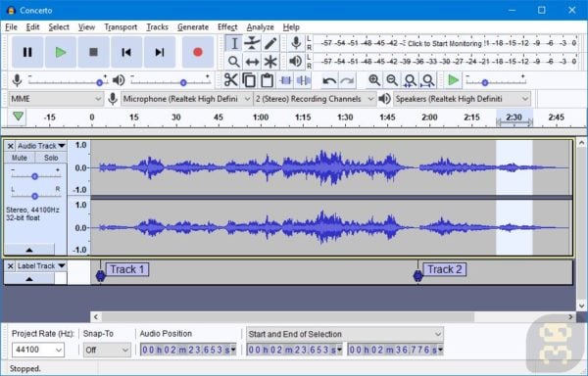The width and height of the screenshot is (588, 376).
Task: Select the Track 1 label
Action: tap(127, 269)
